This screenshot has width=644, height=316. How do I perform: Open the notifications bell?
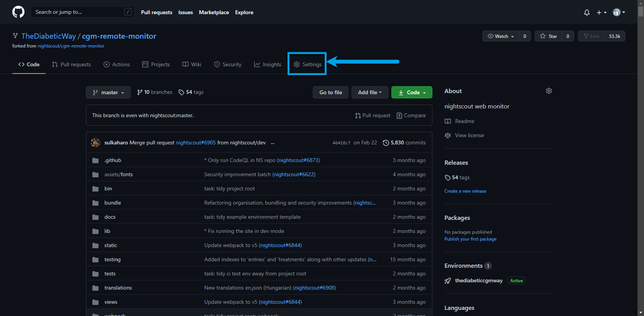click(586, 13)
